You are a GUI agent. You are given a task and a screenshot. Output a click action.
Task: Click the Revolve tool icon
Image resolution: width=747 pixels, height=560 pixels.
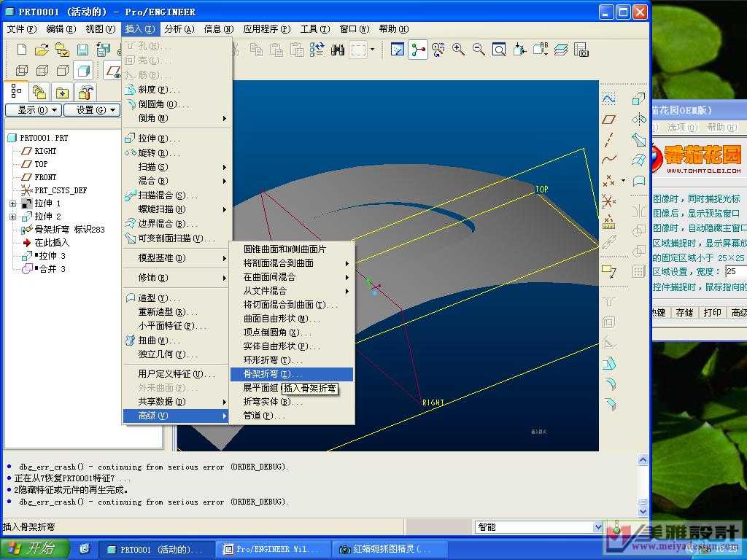[x=638, y=119]
